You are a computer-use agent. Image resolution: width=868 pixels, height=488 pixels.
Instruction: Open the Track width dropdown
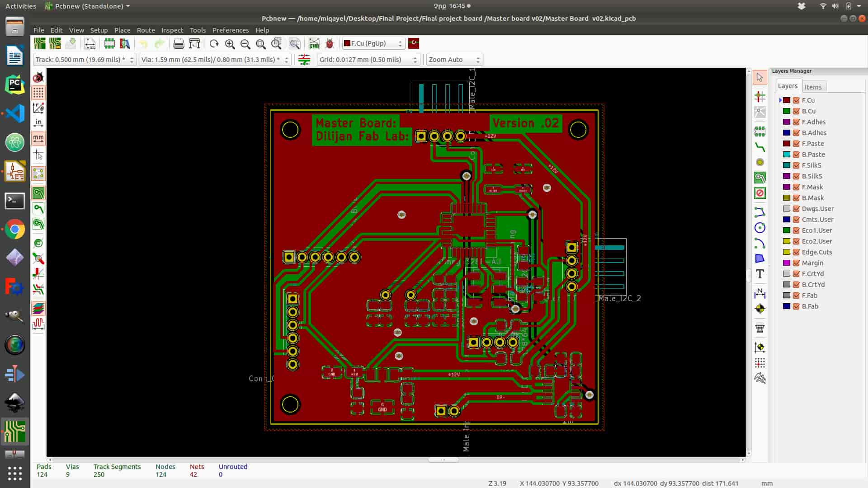click(85, 60)
